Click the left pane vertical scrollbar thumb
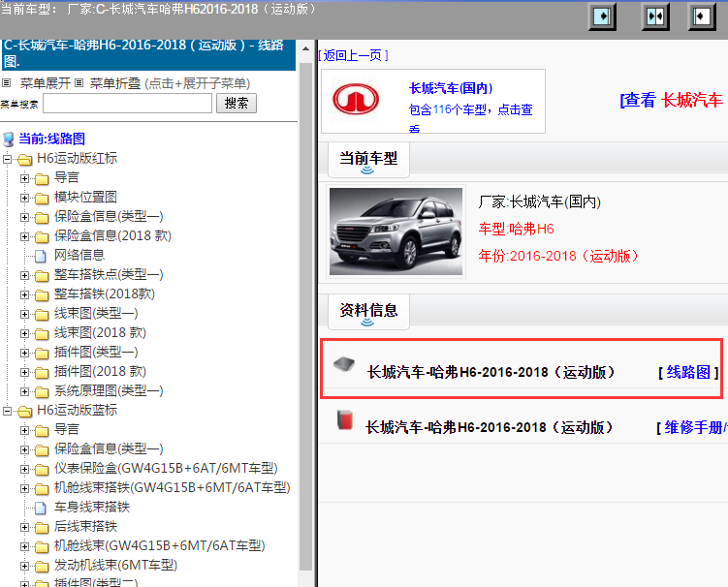728x587 pixels. tap(305, 316)
